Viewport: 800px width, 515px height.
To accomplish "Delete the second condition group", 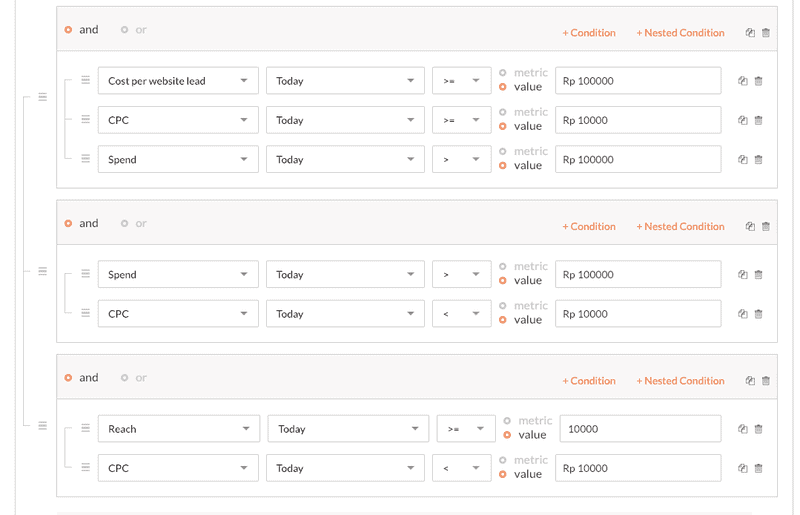I will pos(766,227).
